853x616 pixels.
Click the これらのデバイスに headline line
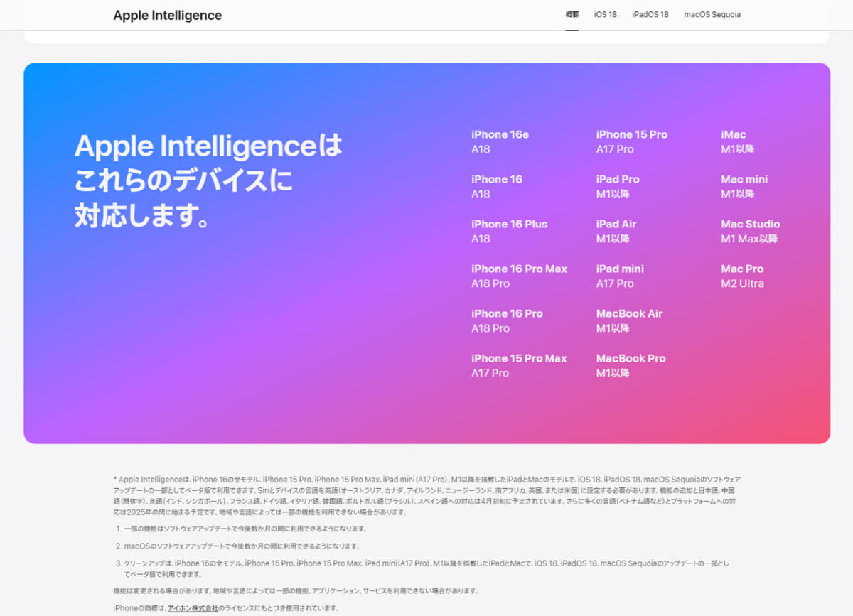point(183,181)
